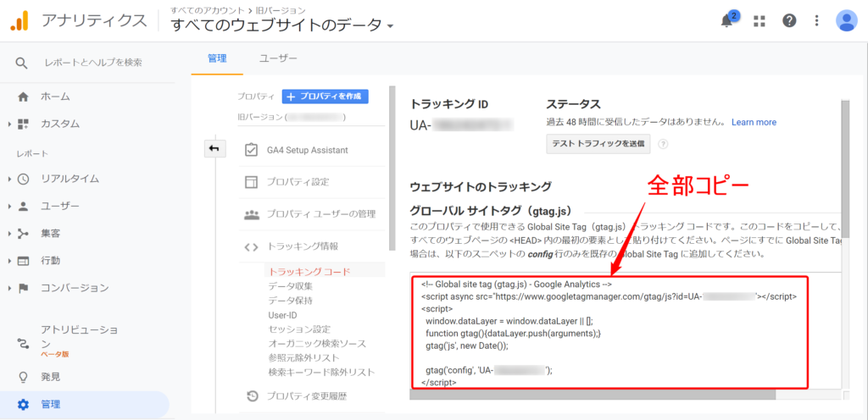Open プロパティ ユーザーの管理 label
This screenshot has width=868, height=420.
click(321, 214)
